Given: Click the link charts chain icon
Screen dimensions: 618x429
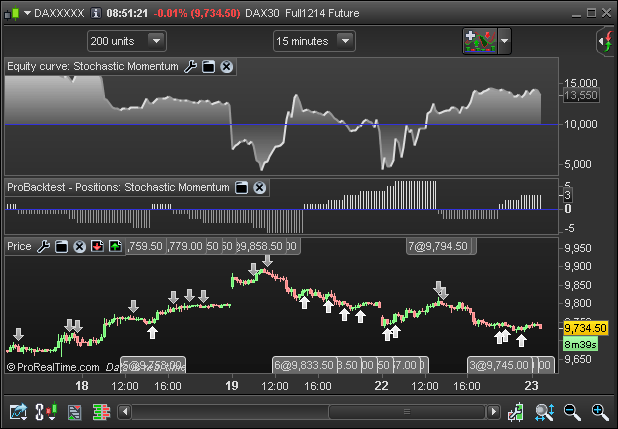Looking at the screenshot, I should (46, 412).
